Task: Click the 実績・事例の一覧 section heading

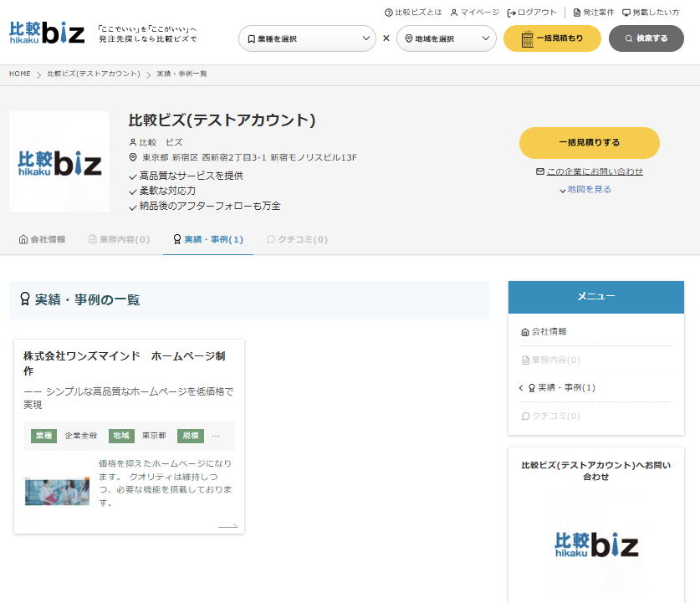Action: tap(80, 299)
